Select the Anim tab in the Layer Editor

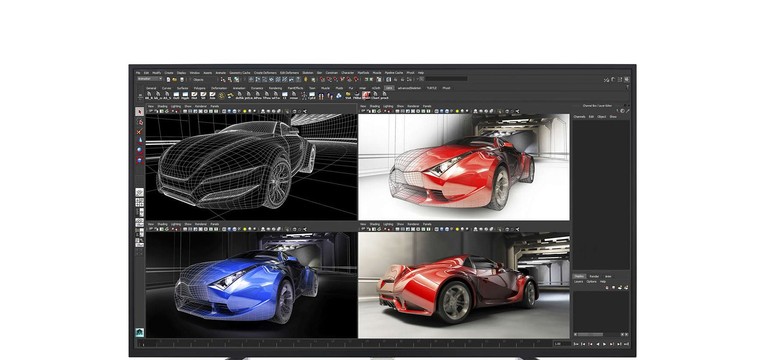click(x=608, y=276)
